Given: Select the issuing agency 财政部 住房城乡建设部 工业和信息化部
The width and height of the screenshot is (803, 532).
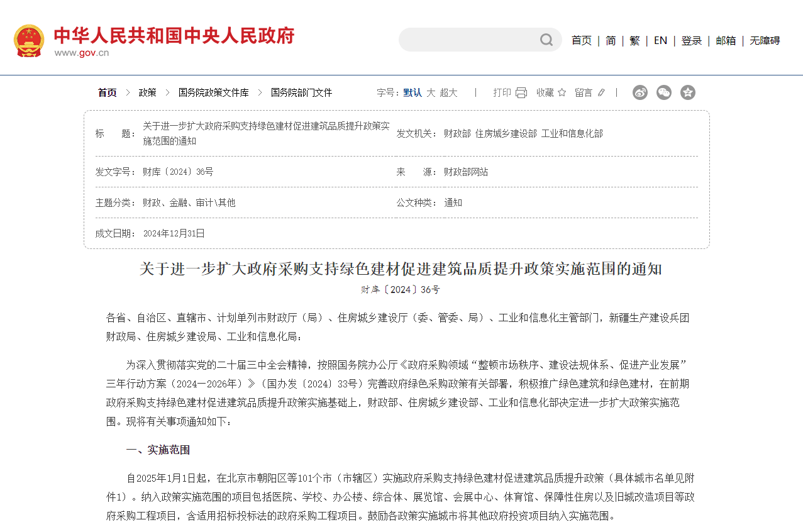Looking at the screenshot, I should coord(523,133).
